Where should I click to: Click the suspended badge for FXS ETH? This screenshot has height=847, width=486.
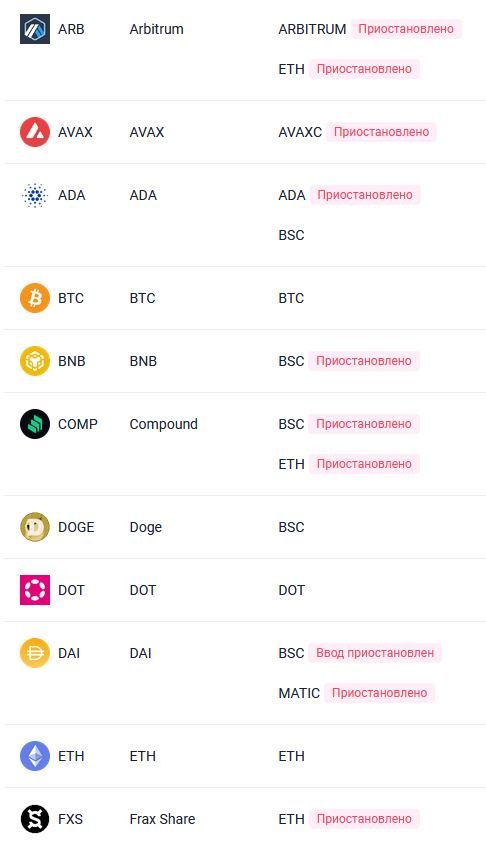click(364, 819)
